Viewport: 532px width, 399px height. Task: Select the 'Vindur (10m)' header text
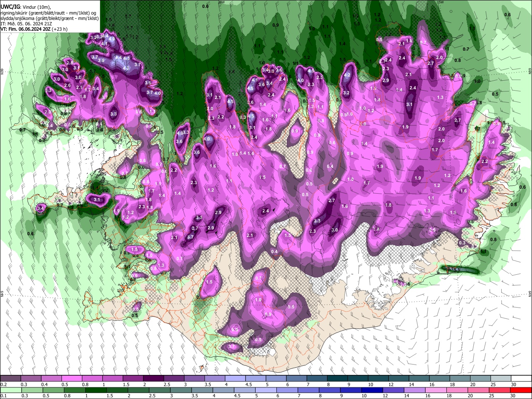click(x=36, y=7)
